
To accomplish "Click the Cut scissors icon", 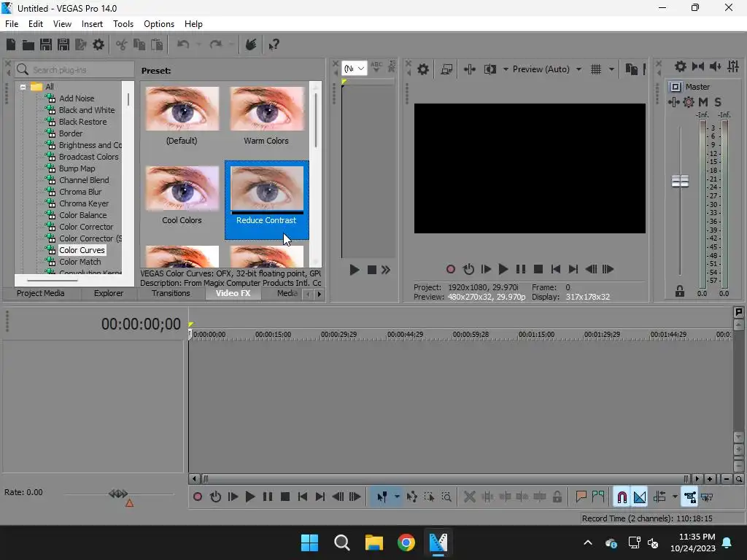I will (122, 44).
